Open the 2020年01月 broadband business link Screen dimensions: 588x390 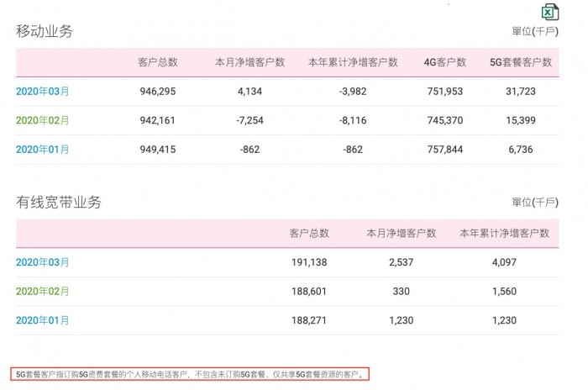(43, 320)
